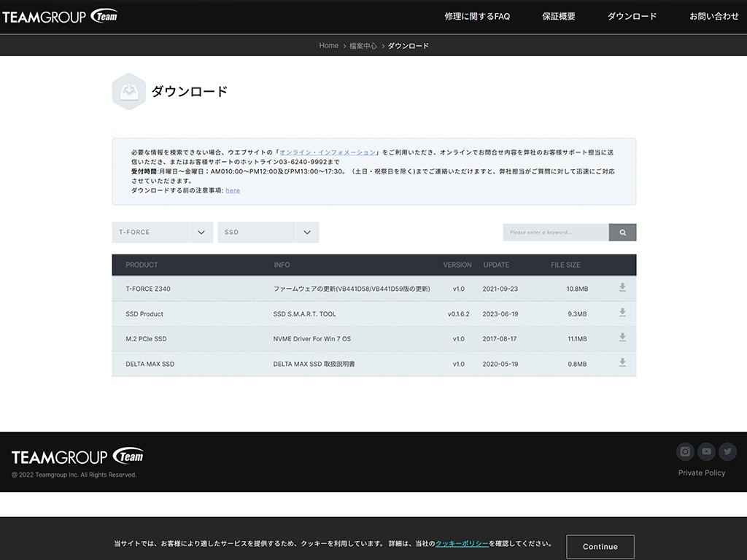The height and width of the screenshot is (560, 747).
Task: Open the Twitter social icon
Action: tap(727, 451)
